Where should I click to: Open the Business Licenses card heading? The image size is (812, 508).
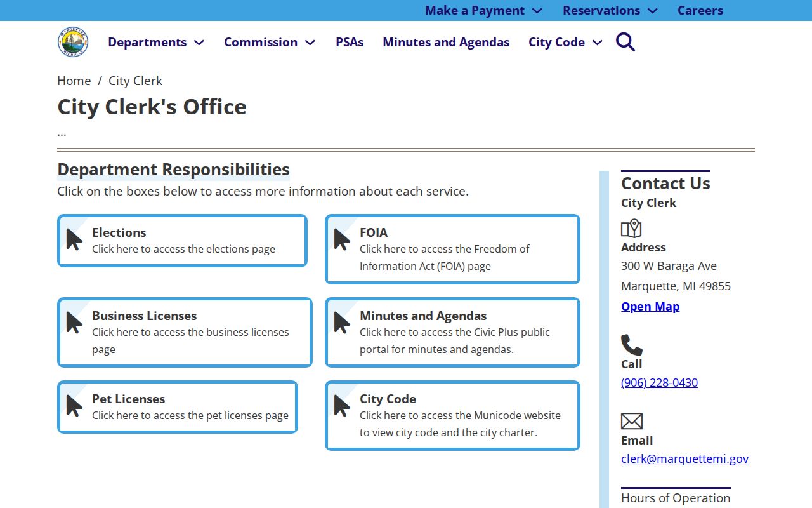pyautogui.click(x=144, y=316)
